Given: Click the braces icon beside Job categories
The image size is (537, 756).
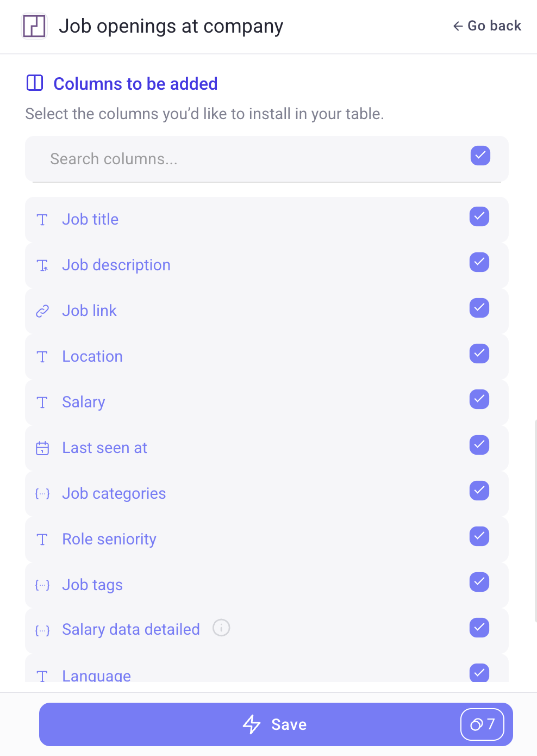Looking at the screenshot, I should point(42,494).
